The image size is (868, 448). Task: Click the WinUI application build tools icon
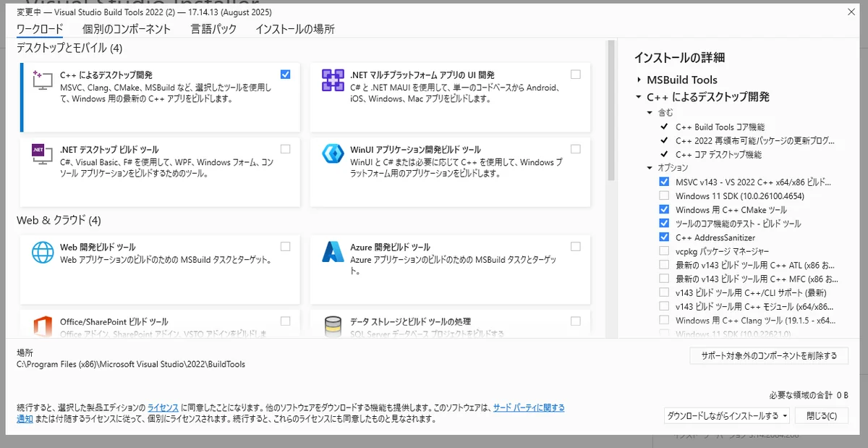(x=333, y=155)
